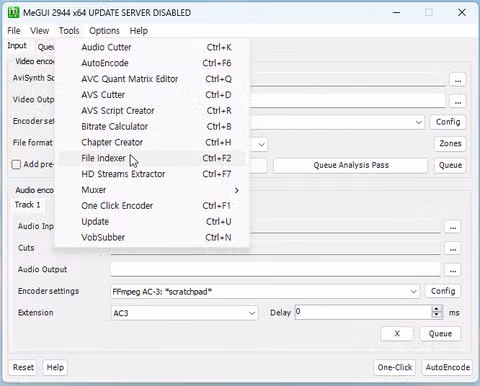Expand the File format dropdown
Image resolution: width=480 pixels, height=386 pixels.
point(262,144)
